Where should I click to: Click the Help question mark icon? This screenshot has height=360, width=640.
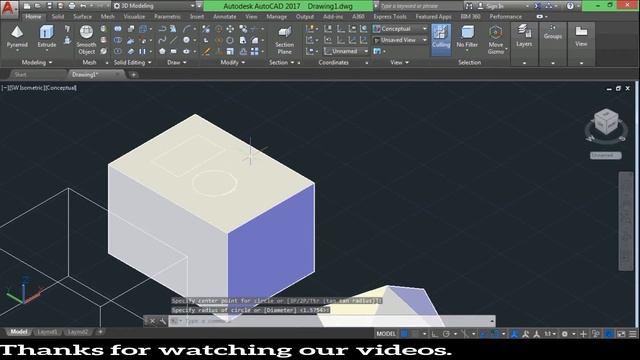[570, 6]
